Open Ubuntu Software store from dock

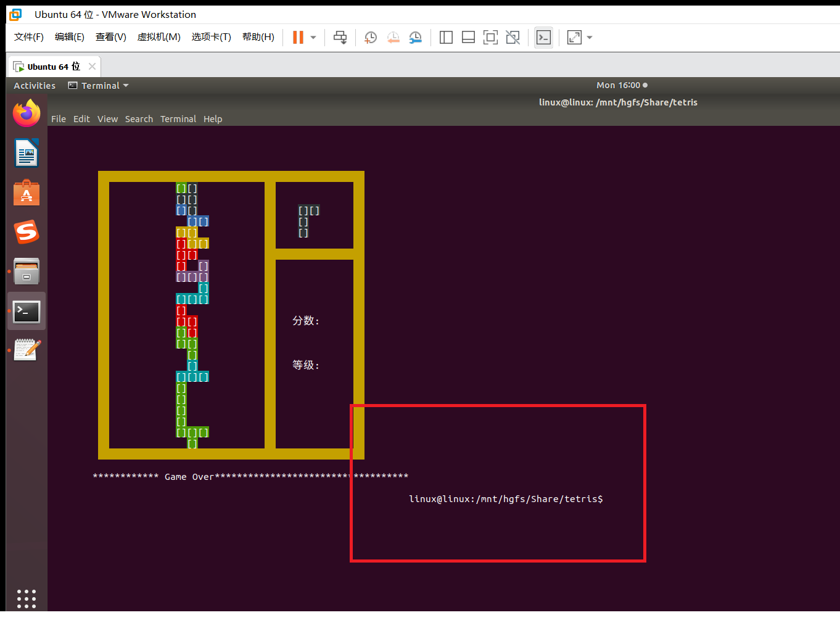(x=27, y=193)
